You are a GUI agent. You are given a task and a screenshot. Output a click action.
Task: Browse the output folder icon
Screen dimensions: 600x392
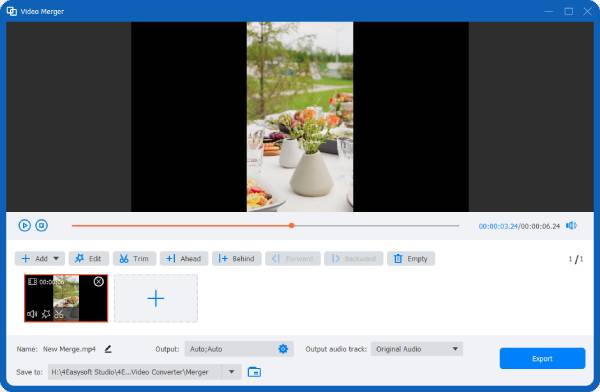click(254, 372)
